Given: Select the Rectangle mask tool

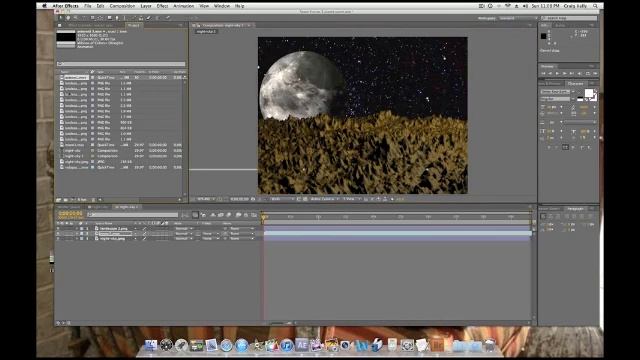Looking at the screenshot, I should coord(109,18).
